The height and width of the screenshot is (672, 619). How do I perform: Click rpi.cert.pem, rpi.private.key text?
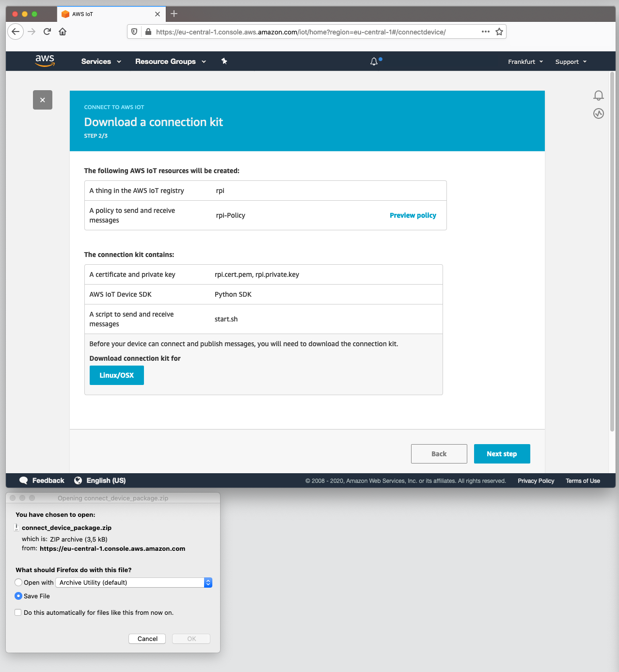257,274
